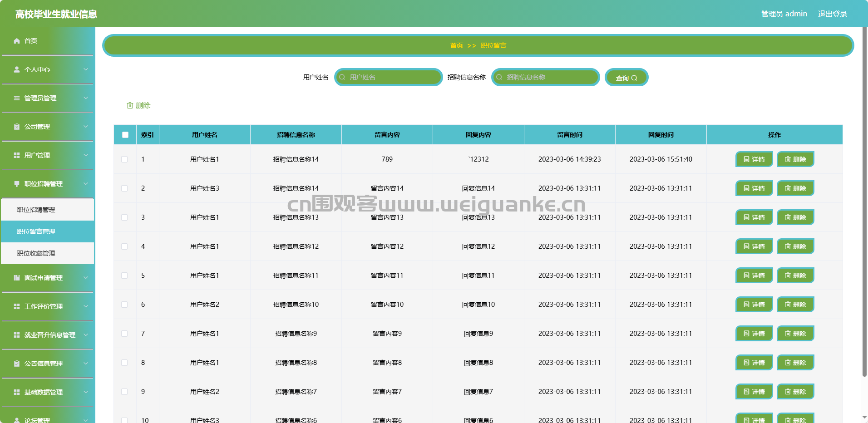Click the icon beside 面试申请管理
The height and width of the screenshot is (423, 868).
[x=17, y=278]
